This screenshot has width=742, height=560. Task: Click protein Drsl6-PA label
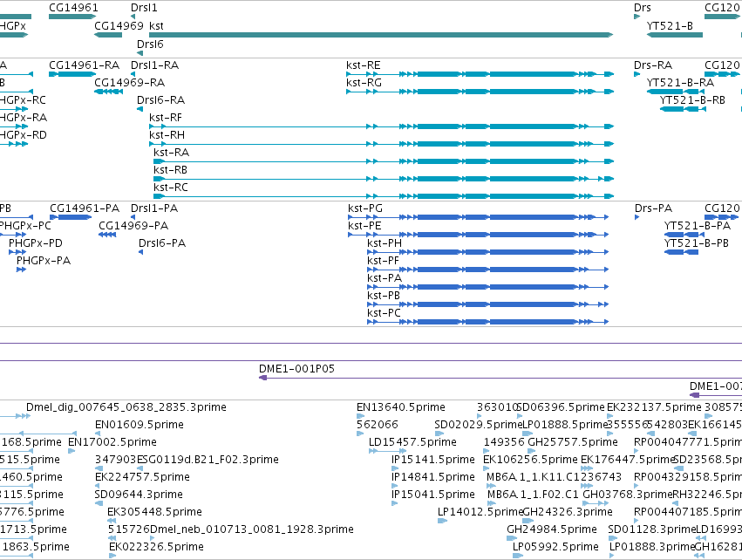click(x=162, y=243)
